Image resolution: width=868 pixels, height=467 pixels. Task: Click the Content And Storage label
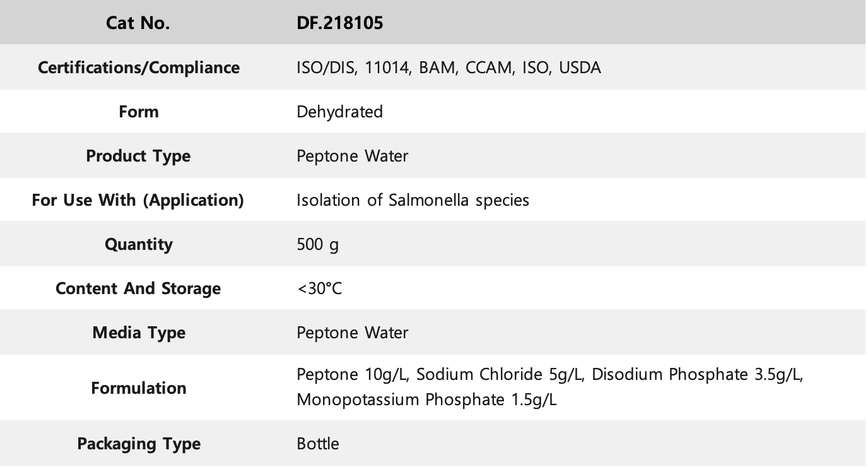(x=138, y=288)
